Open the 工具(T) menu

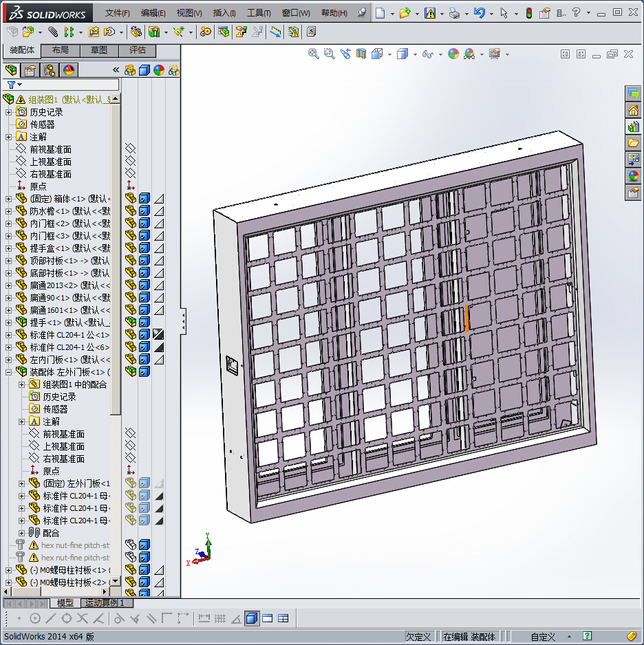[259, 13]
